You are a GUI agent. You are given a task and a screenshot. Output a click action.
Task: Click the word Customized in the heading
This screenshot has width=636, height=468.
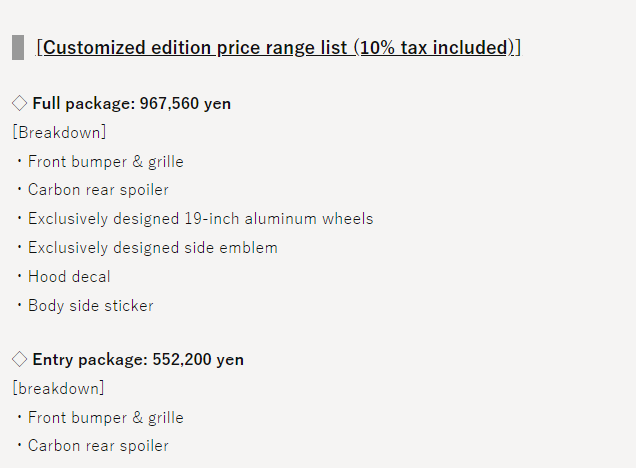(x=94, y=47)
